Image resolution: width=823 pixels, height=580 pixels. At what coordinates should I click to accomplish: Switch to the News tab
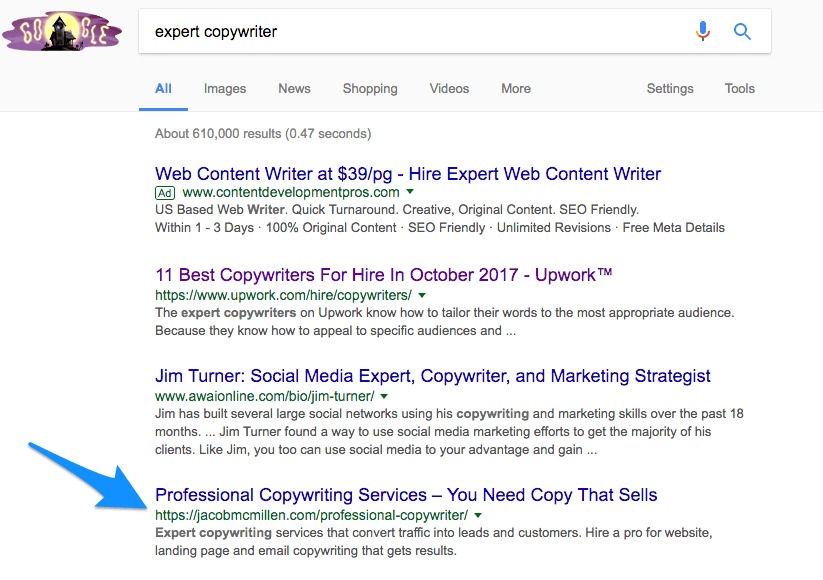(294, 89)
